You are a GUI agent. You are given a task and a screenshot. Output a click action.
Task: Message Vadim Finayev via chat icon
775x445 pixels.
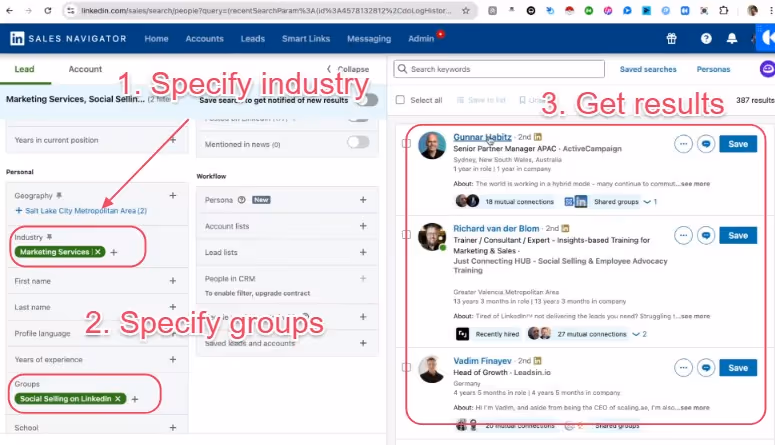pos(706,367)
